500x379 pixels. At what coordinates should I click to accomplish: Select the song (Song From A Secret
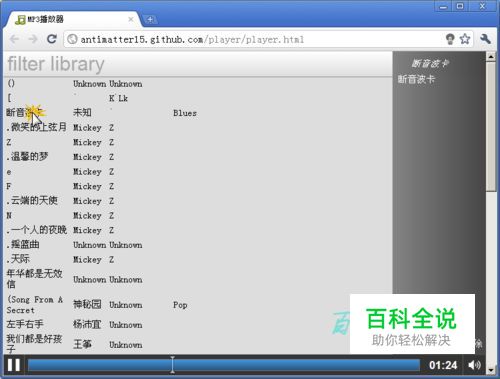pyautogui.click(x=35, y=305)
